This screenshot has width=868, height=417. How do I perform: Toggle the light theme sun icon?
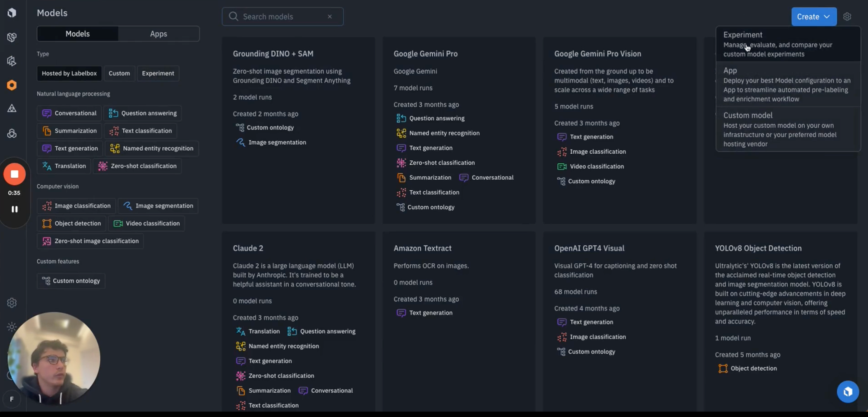(x=12, y=327)
